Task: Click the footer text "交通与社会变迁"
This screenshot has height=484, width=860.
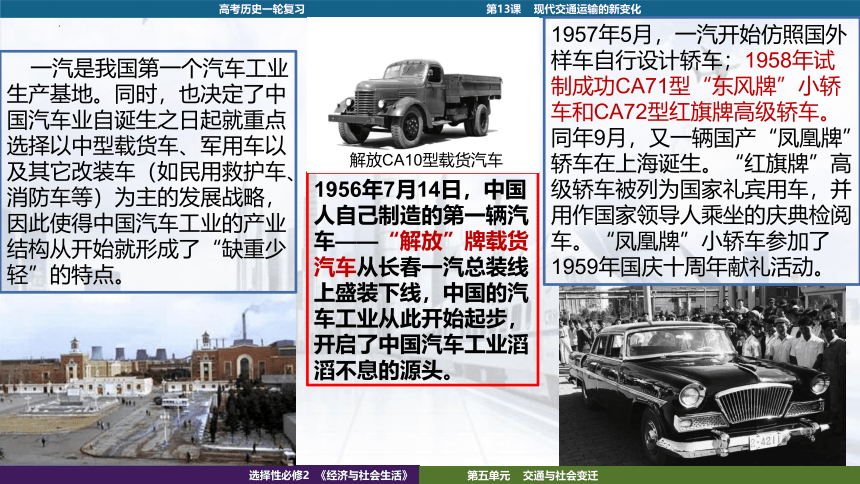Action: coord(560,475)
